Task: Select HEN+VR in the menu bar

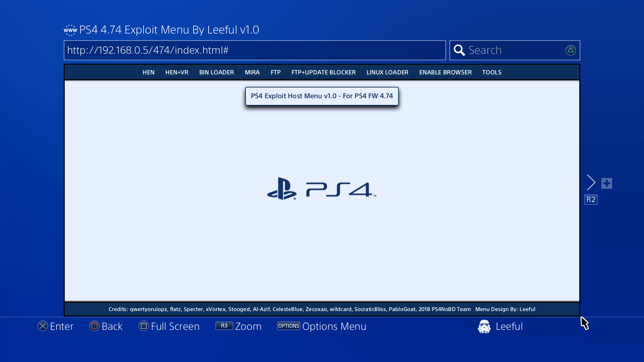Action: (177, 72)
